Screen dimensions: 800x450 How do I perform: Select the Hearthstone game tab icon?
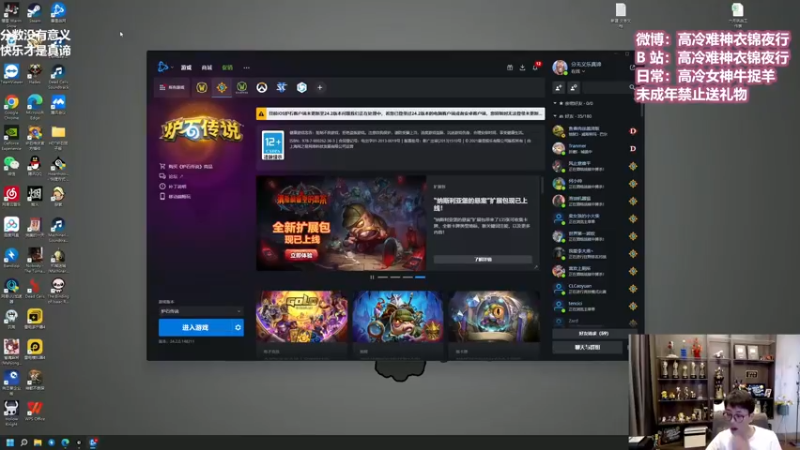click(x=221, y=88)
